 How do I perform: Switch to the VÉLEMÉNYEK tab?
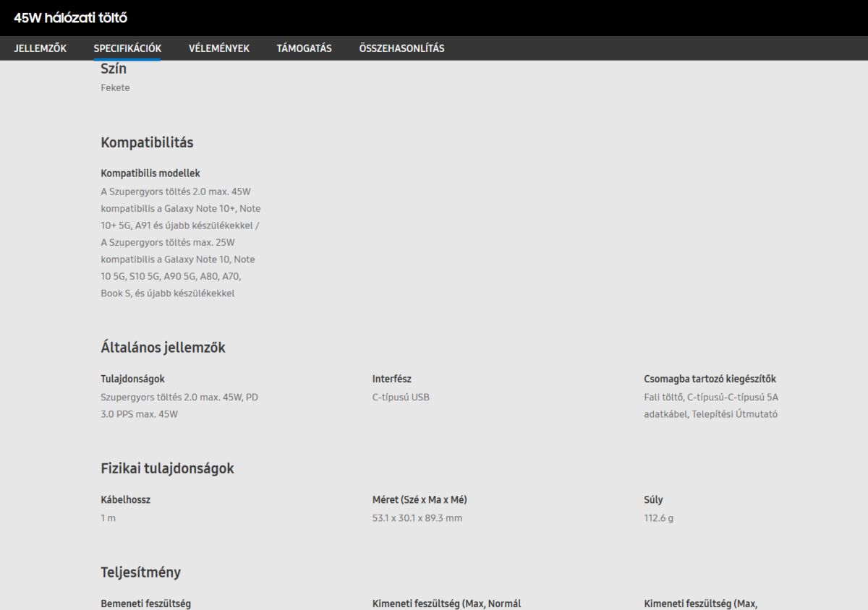219,48
